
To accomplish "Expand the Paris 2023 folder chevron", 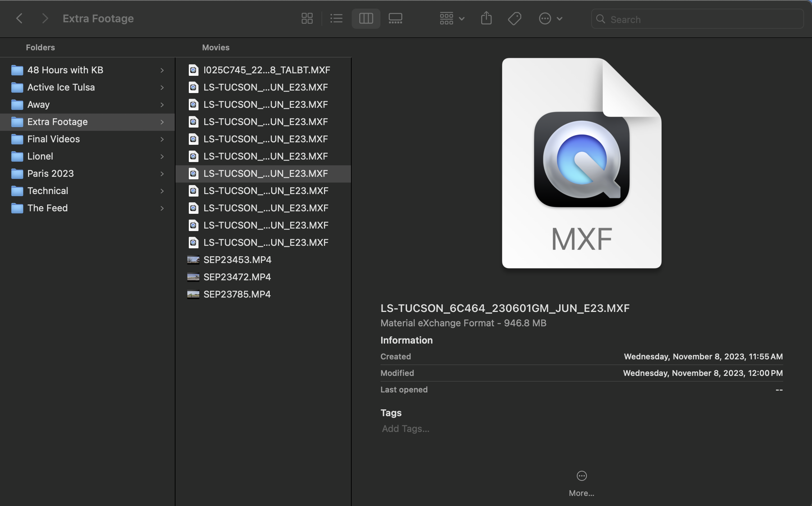I will [x=162, y=174].
